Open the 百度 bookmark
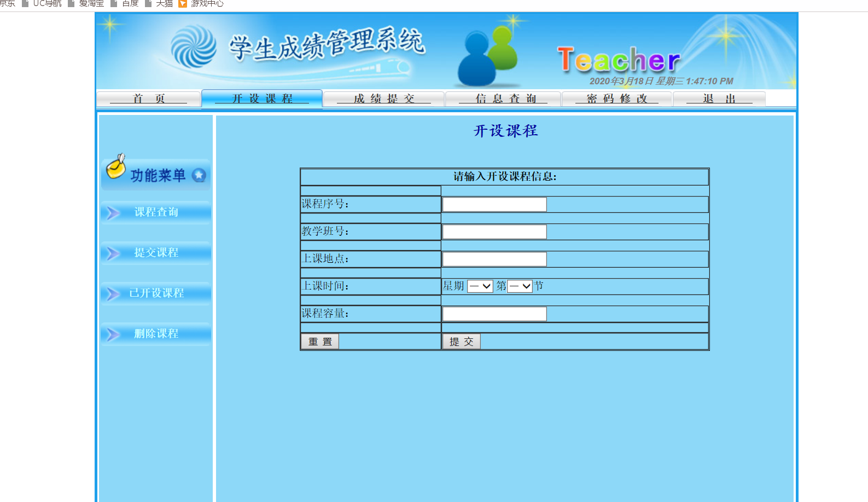Viewport: 868px width, 502px height. (x=125, y=4)
